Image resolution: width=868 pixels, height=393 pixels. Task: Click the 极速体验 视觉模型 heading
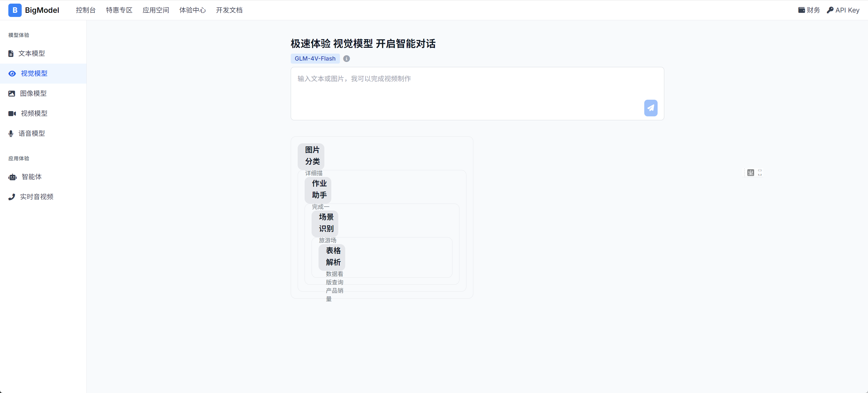pyautogui.click(x=363, y=44)
